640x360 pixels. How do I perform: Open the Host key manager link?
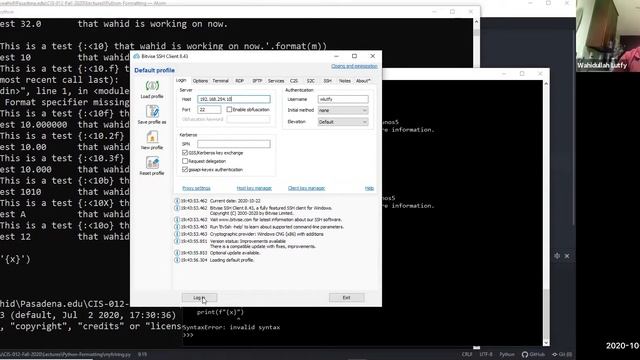tap(254, 188)
